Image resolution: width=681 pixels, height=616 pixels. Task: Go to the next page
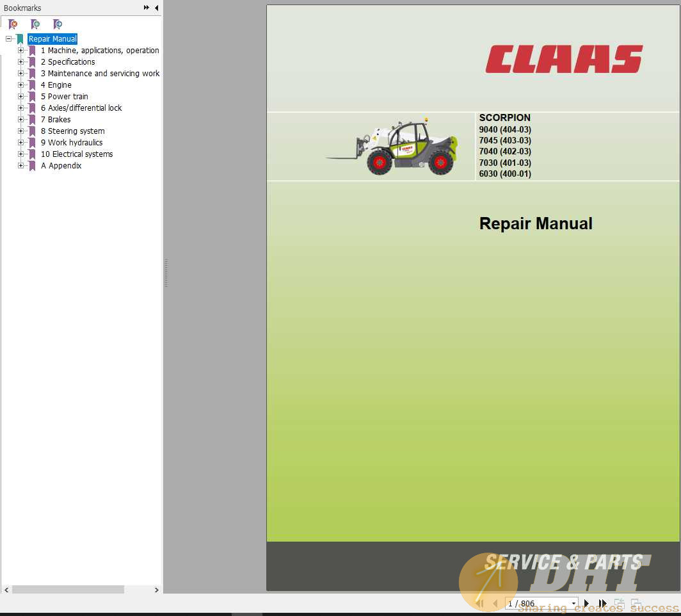pyautogui.click(x=586, y=603)
